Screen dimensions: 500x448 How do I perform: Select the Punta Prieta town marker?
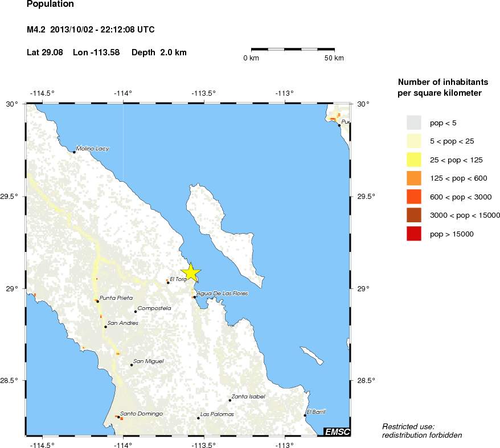click(x=98, y=302)
